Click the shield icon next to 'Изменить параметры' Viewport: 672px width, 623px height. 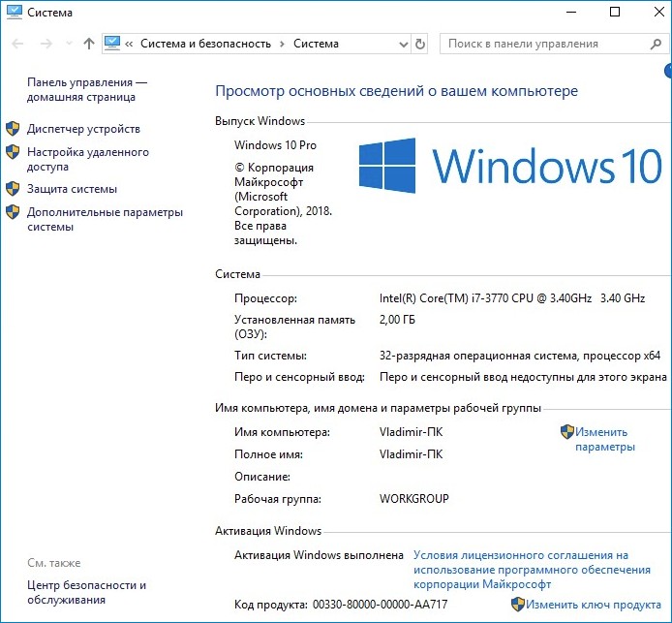(567, 432)
